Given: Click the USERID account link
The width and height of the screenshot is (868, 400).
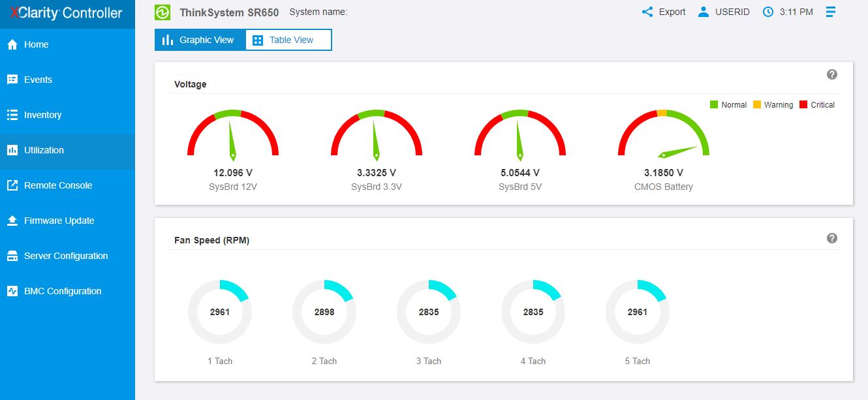Looking at the screenshot, I should coord(732,12).
